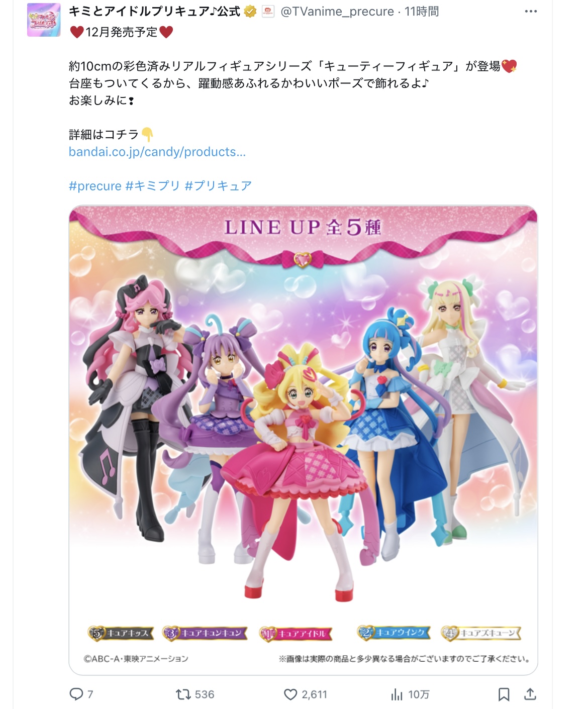Viewport: 588px width, 709px height.
Task: Open the three-dot more options menu
Action: click(x=531, y=12)
